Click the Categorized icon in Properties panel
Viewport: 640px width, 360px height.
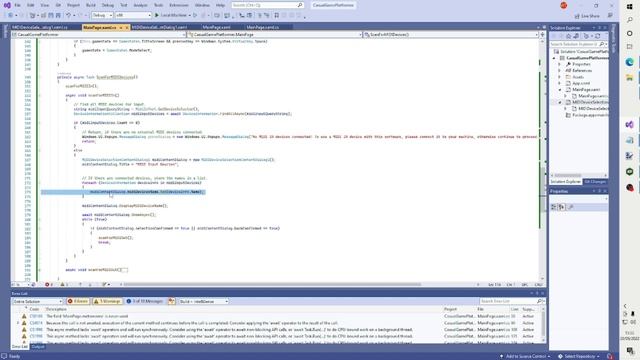click(554, 207)
